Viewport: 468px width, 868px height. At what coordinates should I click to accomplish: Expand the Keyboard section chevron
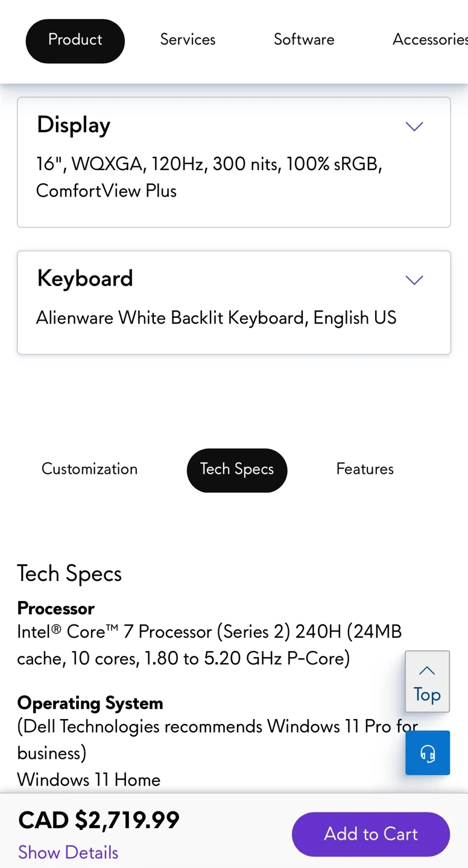414,280
